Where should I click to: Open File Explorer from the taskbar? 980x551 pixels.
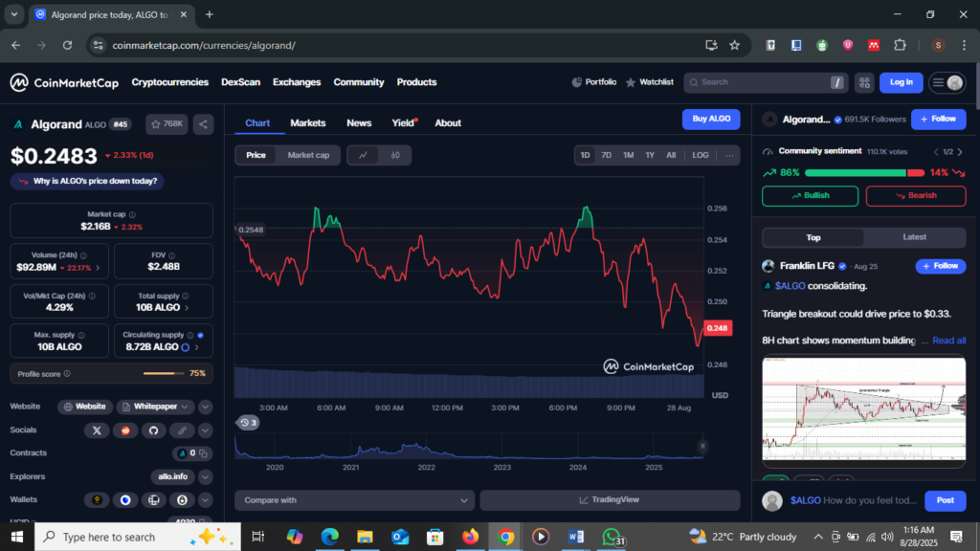click(x=365, y=537)
